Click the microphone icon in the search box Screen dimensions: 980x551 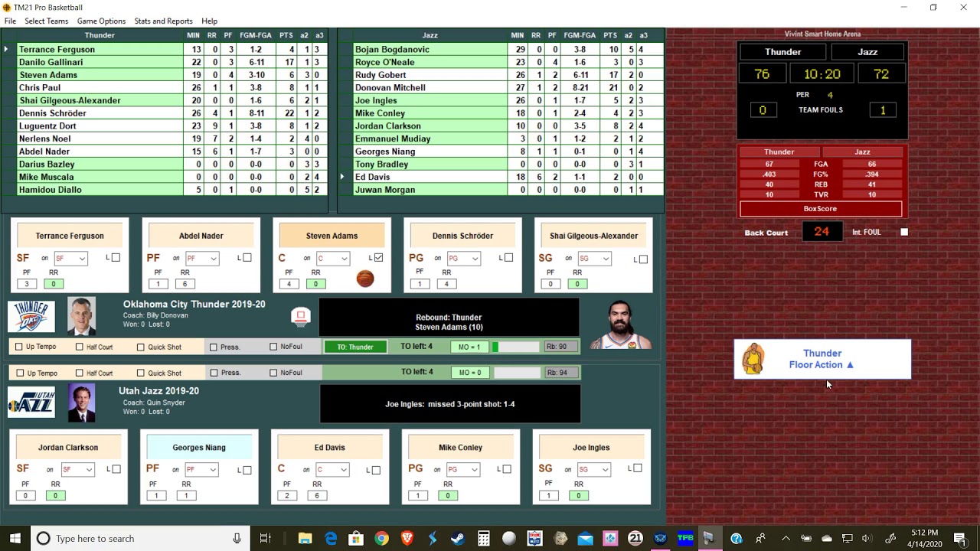pyautogui.click(x=237, y=539)
